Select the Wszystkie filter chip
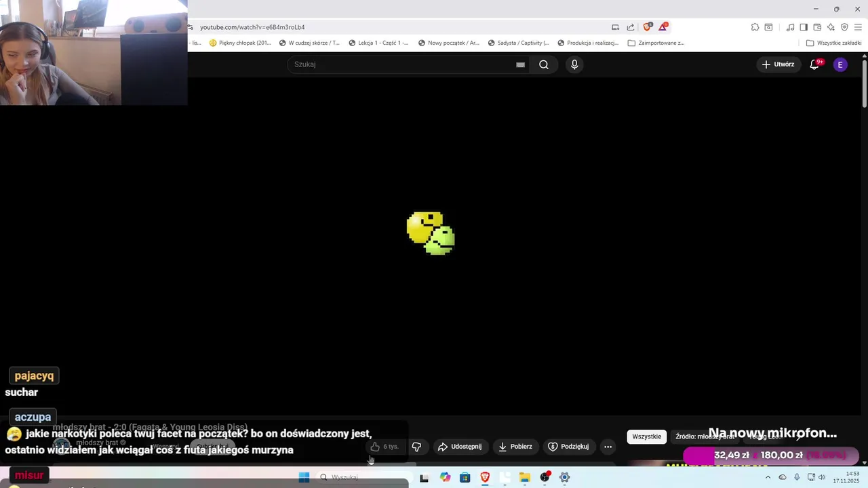Image resolution: width=868 pixels, height=488 pixels. coord(646,436)
